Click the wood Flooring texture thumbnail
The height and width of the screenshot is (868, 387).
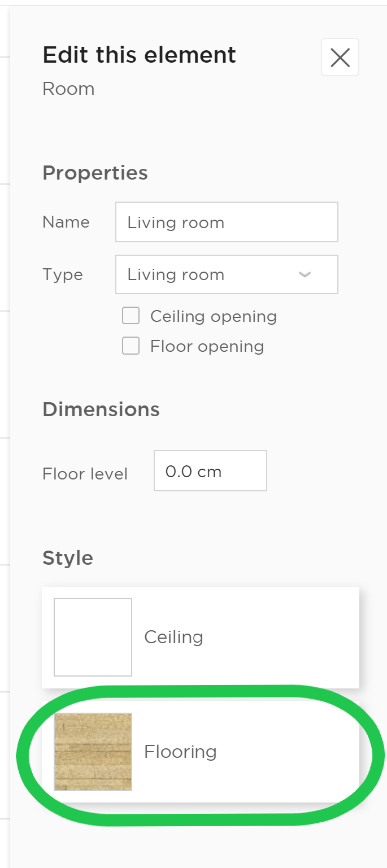click(93, 751)
